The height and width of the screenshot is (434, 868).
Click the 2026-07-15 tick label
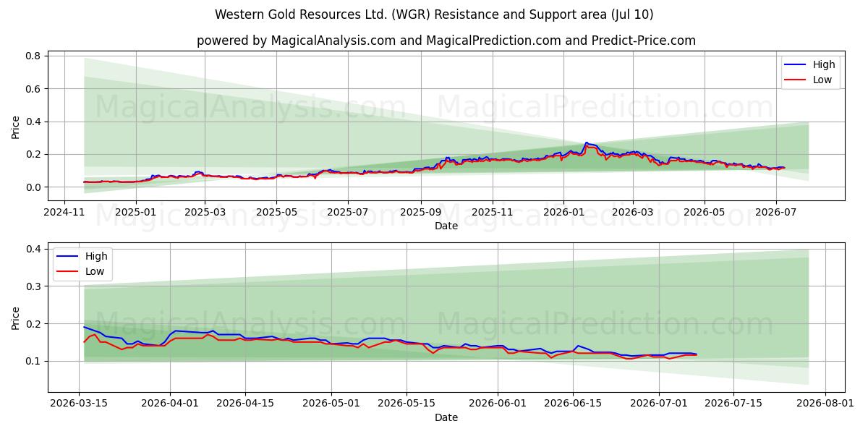[x=734, y=404]
